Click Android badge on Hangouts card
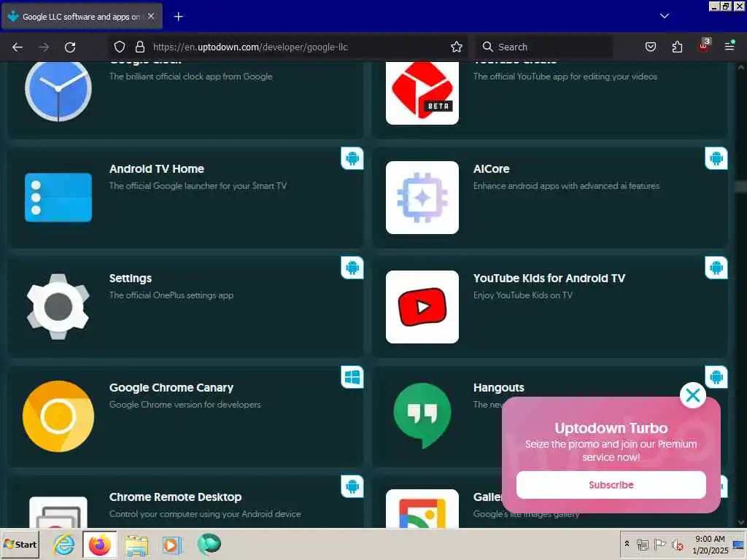This screenshot has width=747, height=560. coord(716,377)
